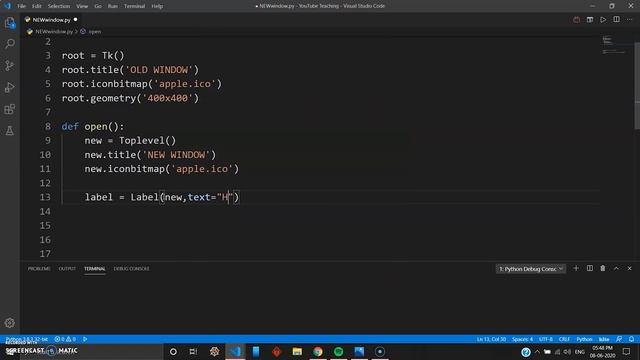Open the Source Control view
This screenshot has height=360, width=640.
point(10,65)
